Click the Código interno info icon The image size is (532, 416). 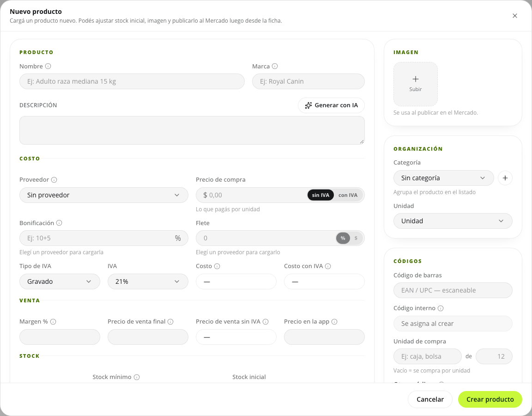(x=441, y=308)
